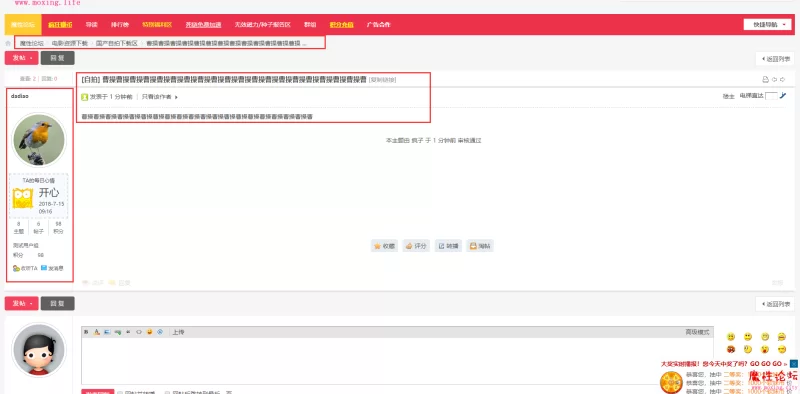Viewport: 800px width, 394px height.
Task: Click the 魔性论坛 breadcrumb link
Action: coord(32,43)
